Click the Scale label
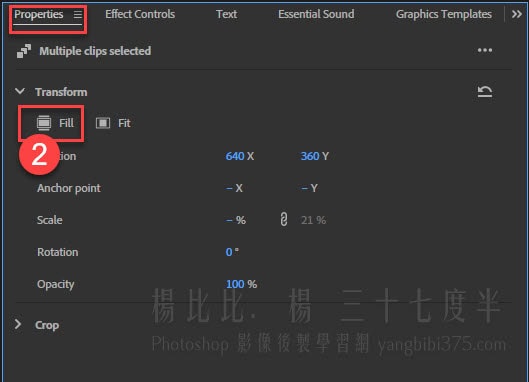This screenshot has width=529, height=382. [50, 220]
